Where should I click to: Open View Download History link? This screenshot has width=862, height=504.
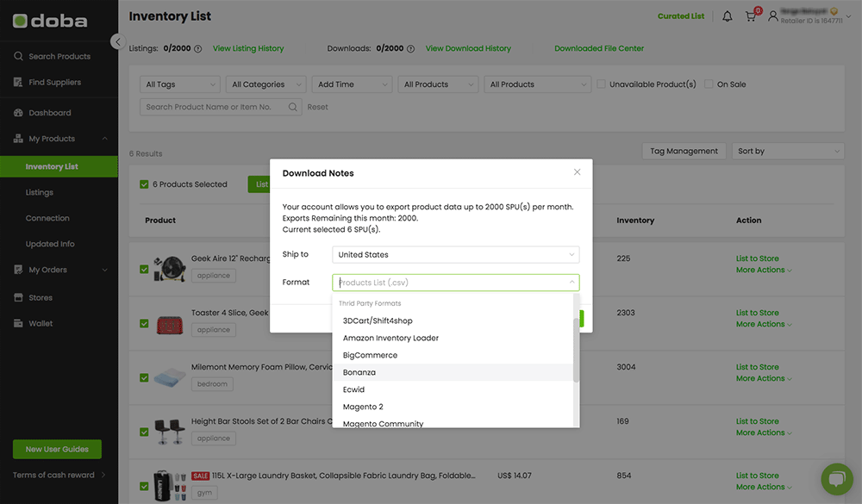pyautogui.click(x=468, y=48)
